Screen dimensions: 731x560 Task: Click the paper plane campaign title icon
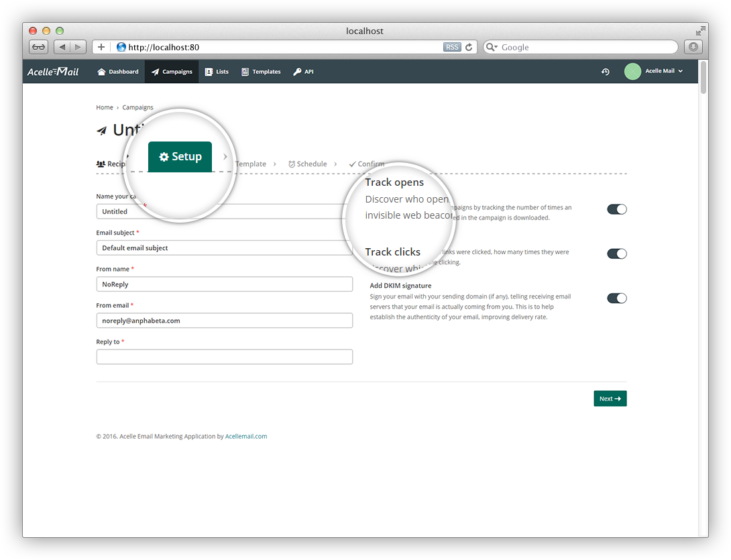pyautogui.click(x=102, y=131)
